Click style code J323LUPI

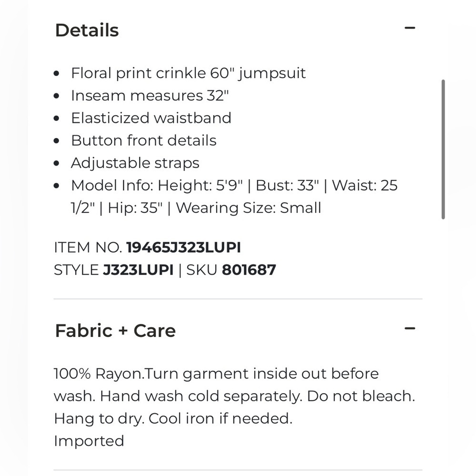(x=138, y=270)
